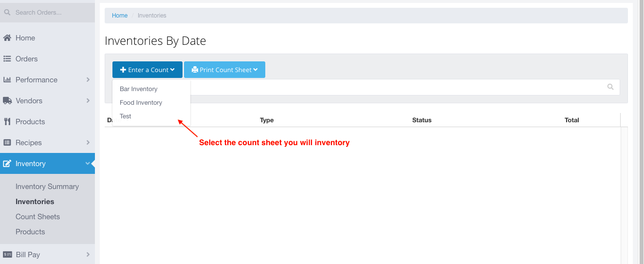Click the Products fork and knife icon
The height and width of the screenshot is (264, 644).
pos(7,122)
